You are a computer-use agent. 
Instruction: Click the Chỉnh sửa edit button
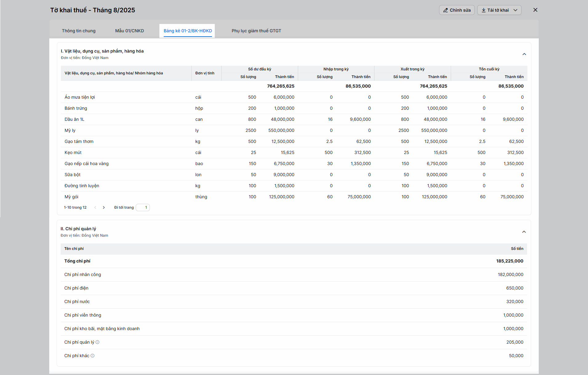[x=457, y=10]
